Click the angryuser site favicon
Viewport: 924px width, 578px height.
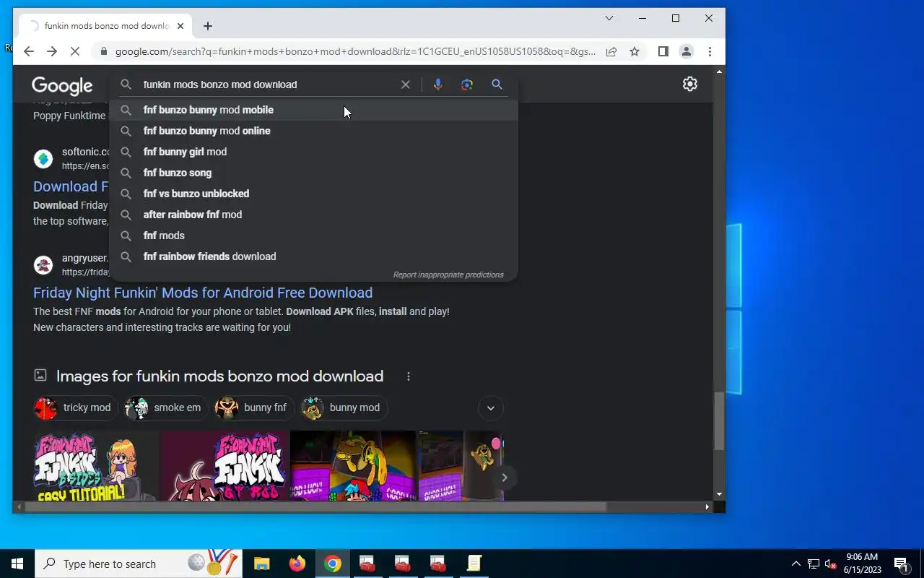point(43,265)
